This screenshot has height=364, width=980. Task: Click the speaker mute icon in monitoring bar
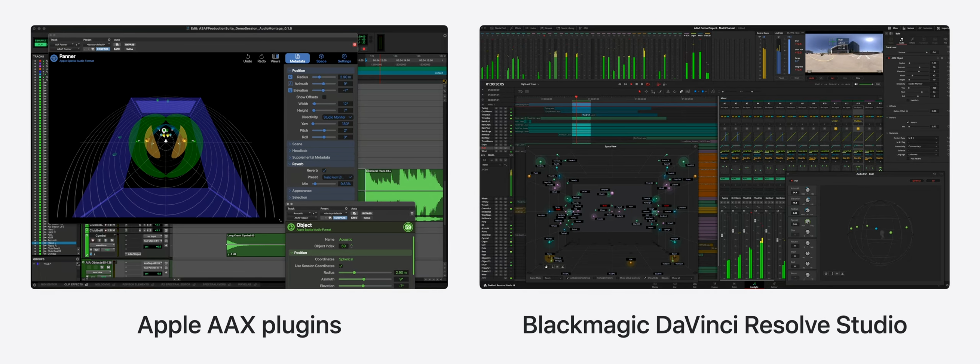(x=856, y=84)
